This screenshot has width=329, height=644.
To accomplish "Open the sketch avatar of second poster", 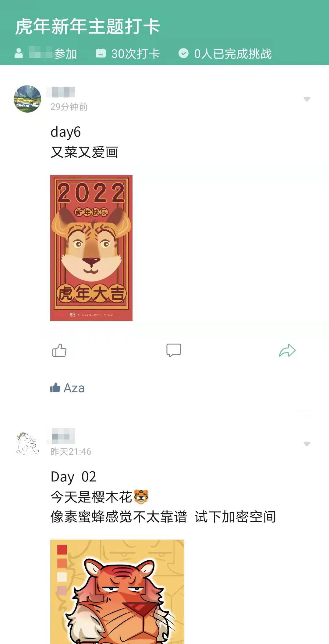I will 27,444.
